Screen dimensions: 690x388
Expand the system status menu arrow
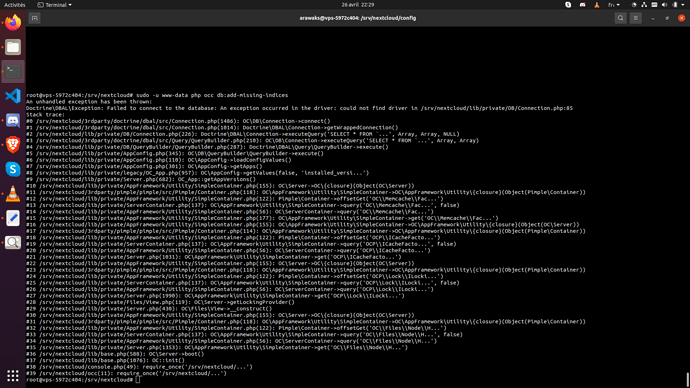coord(683,5)
